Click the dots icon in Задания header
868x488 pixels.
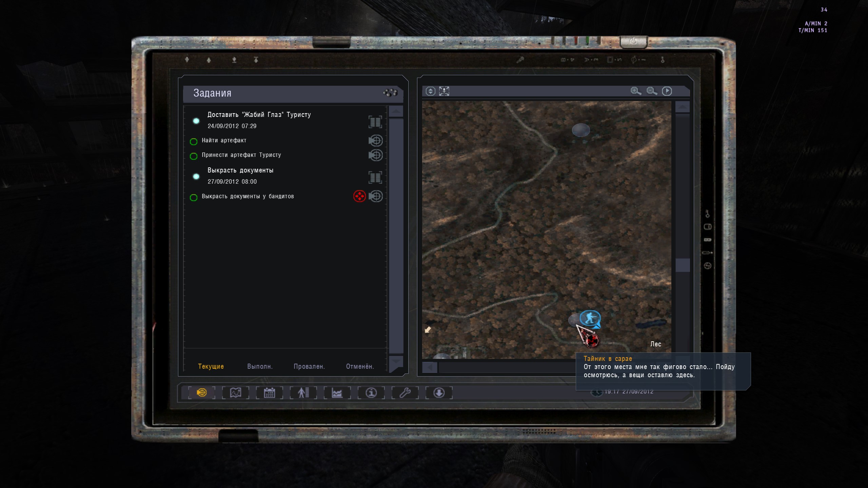coord(390,93)
